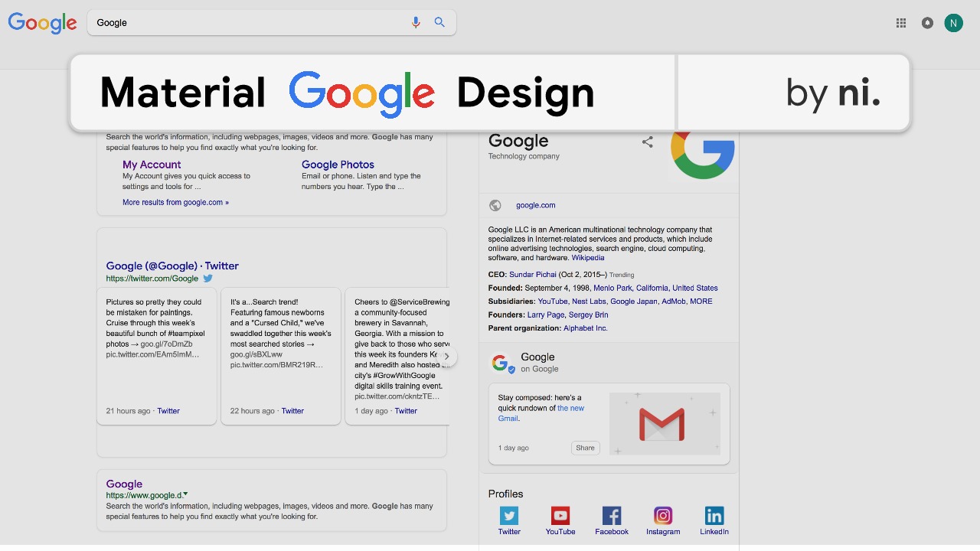980x551 pixels.
Task: Open the Google Japan subsidiary link
Action: [x=634, y=302]
